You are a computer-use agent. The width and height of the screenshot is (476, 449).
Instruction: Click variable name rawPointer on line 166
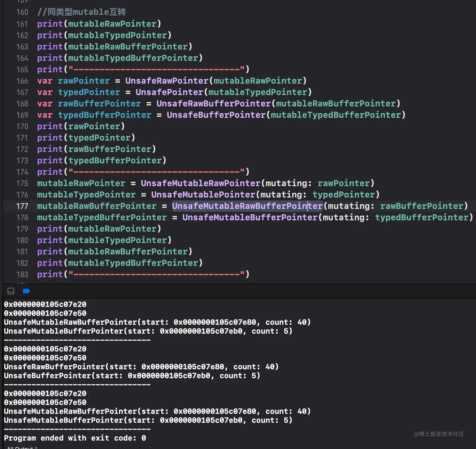84,81
